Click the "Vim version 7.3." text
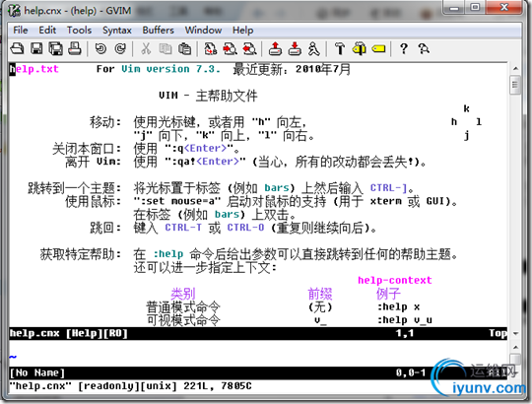Viewport: 532px width, 404px height. (x=171, y=69)
